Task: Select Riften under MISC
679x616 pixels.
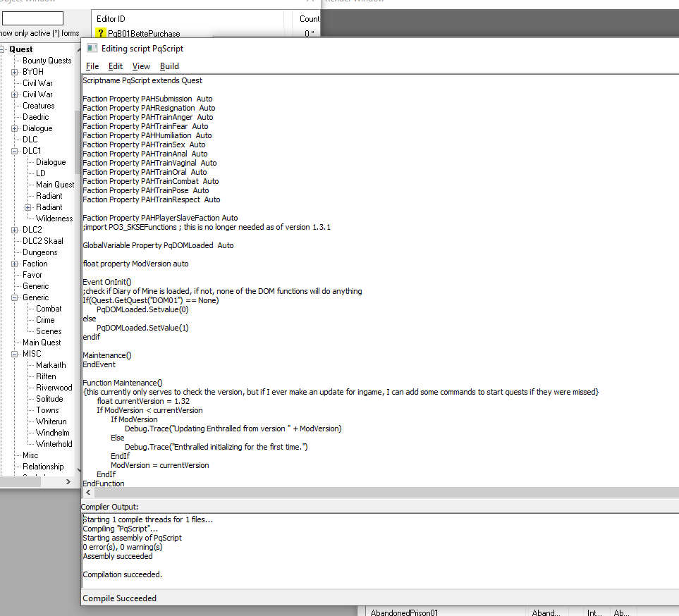Action: [x=46, y=376]
